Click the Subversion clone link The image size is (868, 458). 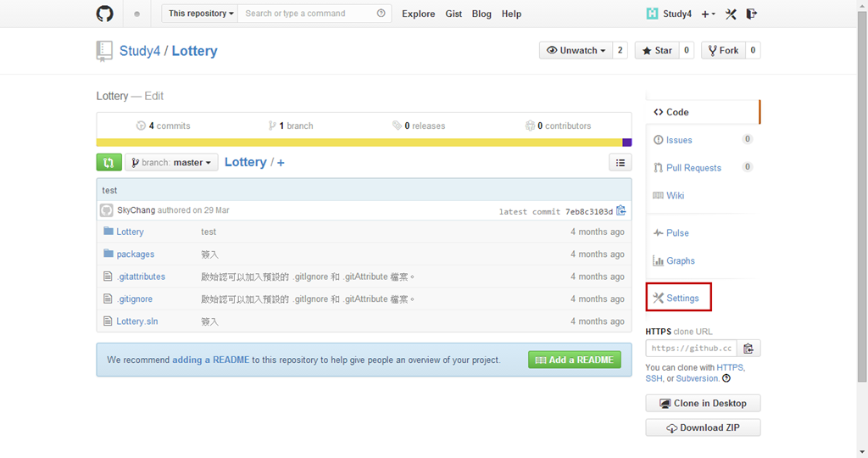click(697, 378)
